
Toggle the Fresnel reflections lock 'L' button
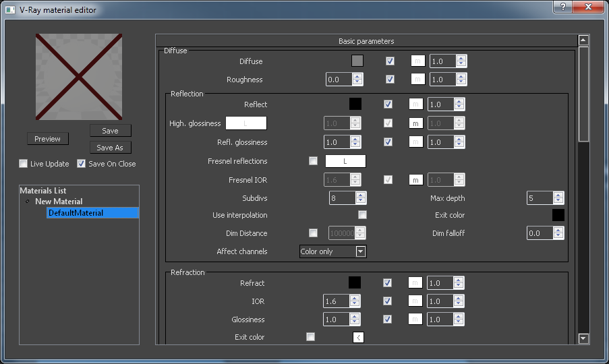coord(345,161)
